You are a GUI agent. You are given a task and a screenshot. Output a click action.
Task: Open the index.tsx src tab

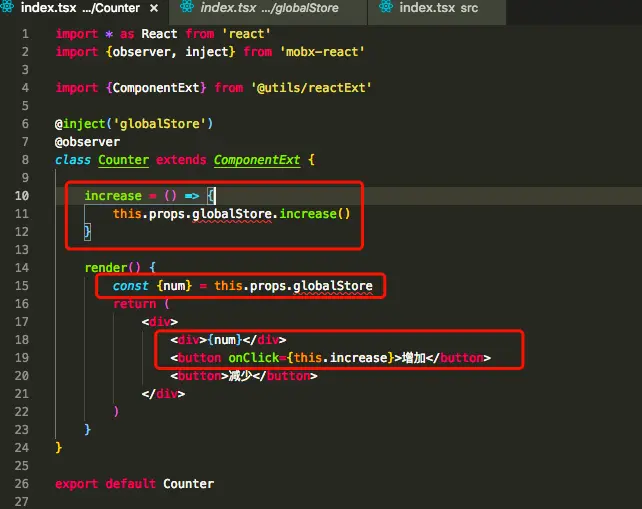[437, 8]
